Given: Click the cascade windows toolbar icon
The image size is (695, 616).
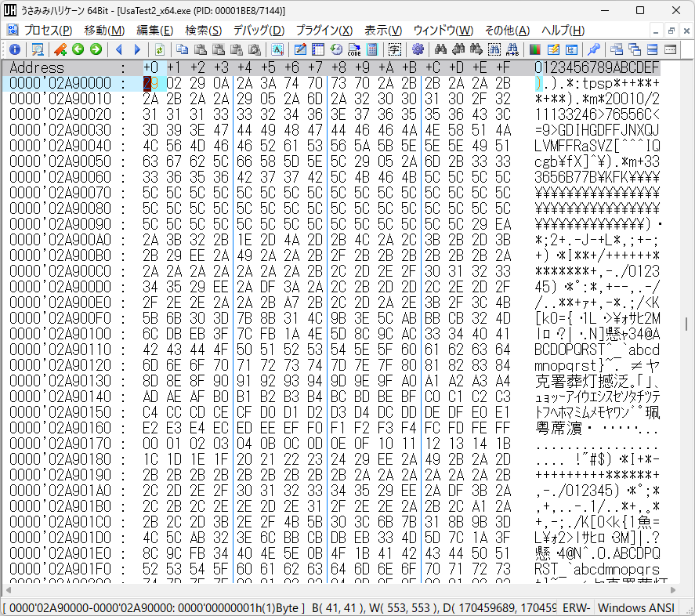Looking at the screenshot, I should tap(634, 49).
